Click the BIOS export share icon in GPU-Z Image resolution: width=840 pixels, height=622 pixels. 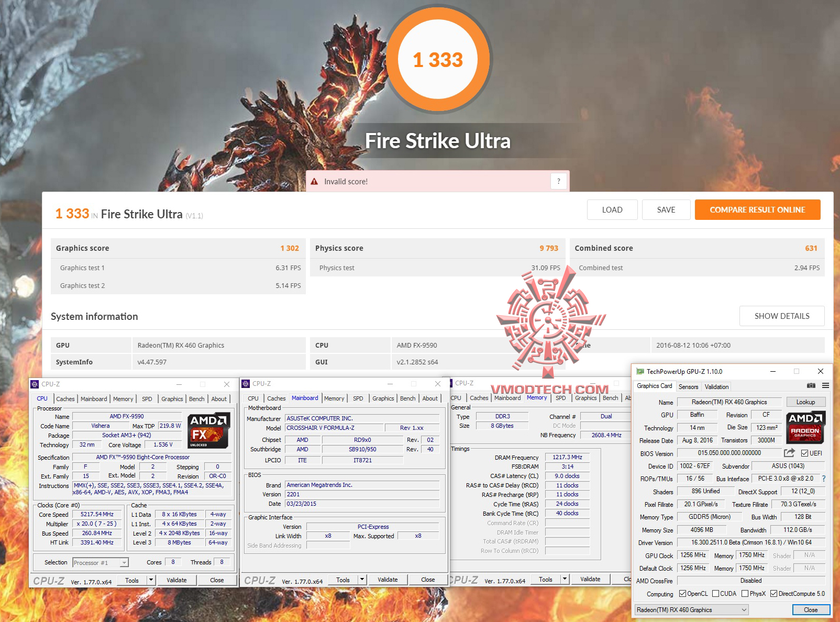(x=789, y=453)
